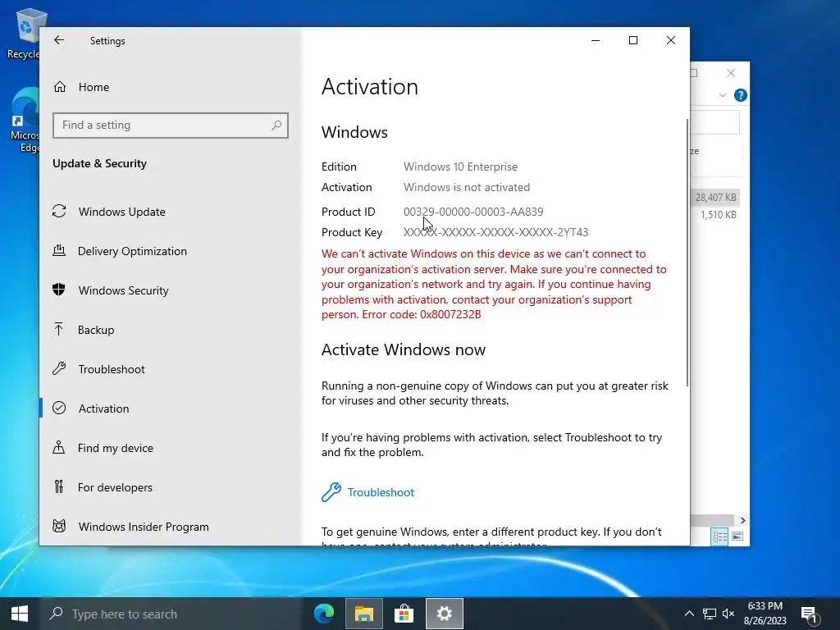The width and height of the screenshot is (840, 630).
Task: Click the Settings page vertical scrollbar
Action: point(687,252)
